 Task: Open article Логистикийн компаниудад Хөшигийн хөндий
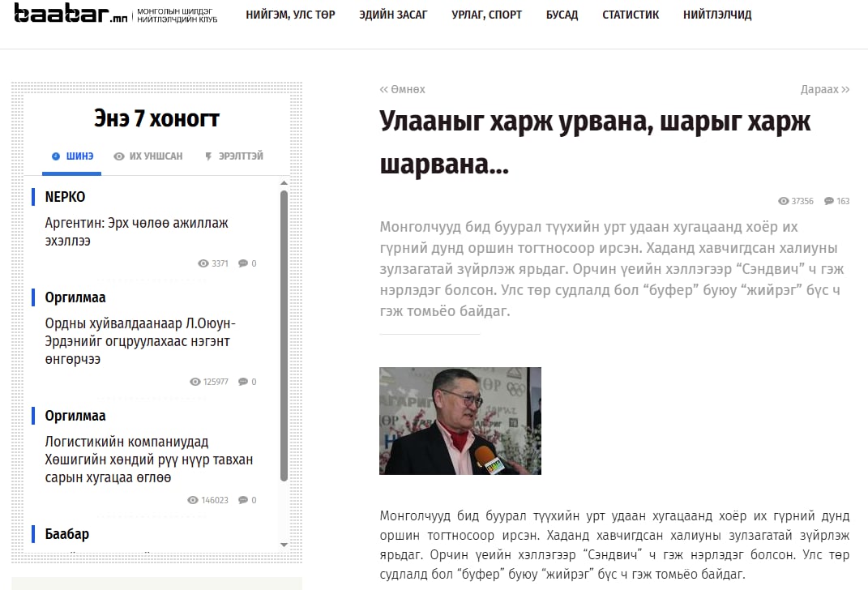[149, 460]
